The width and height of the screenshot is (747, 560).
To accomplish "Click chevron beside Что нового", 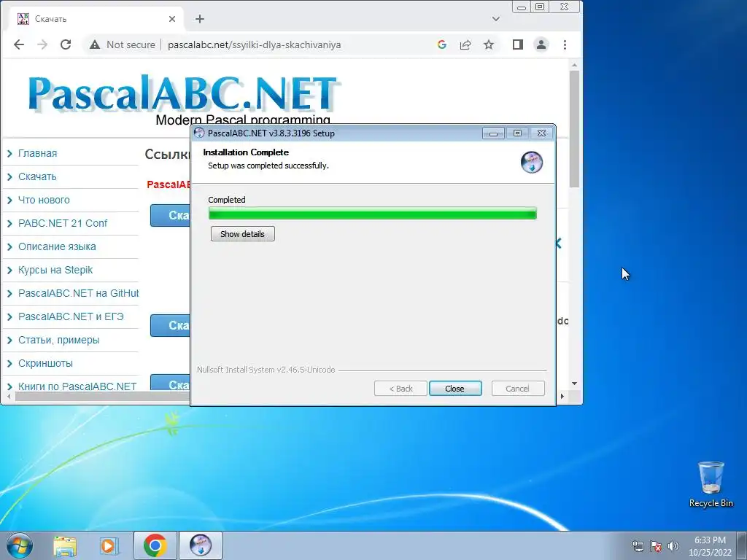I will (9, 200).
